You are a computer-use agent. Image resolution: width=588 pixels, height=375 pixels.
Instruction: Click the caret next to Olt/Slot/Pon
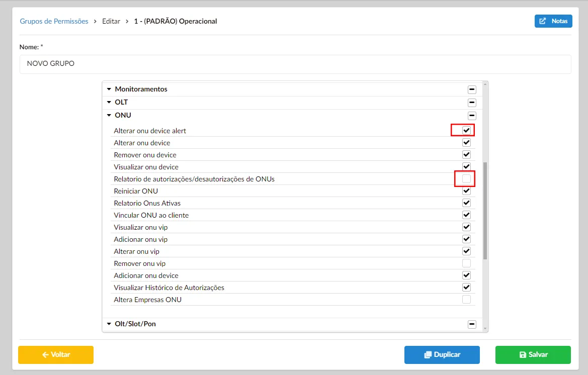(x=109, y=324)
